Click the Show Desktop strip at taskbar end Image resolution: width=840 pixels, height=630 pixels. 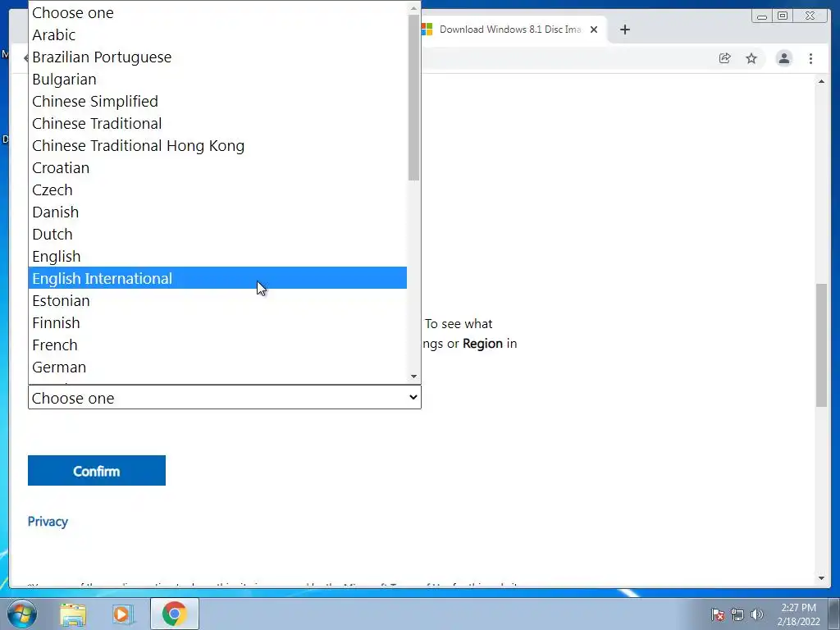[834, 614]
